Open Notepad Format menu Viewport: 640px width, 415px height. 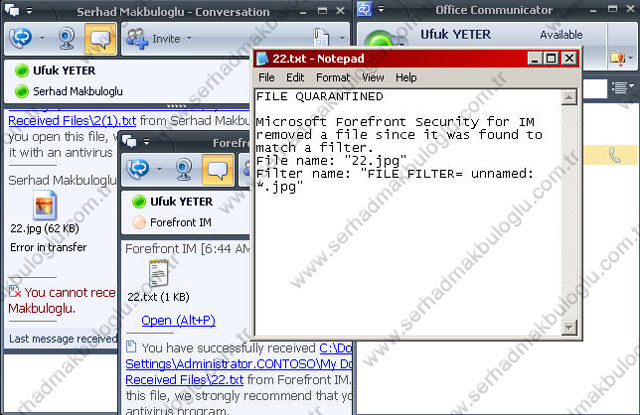tap(333, 78)
